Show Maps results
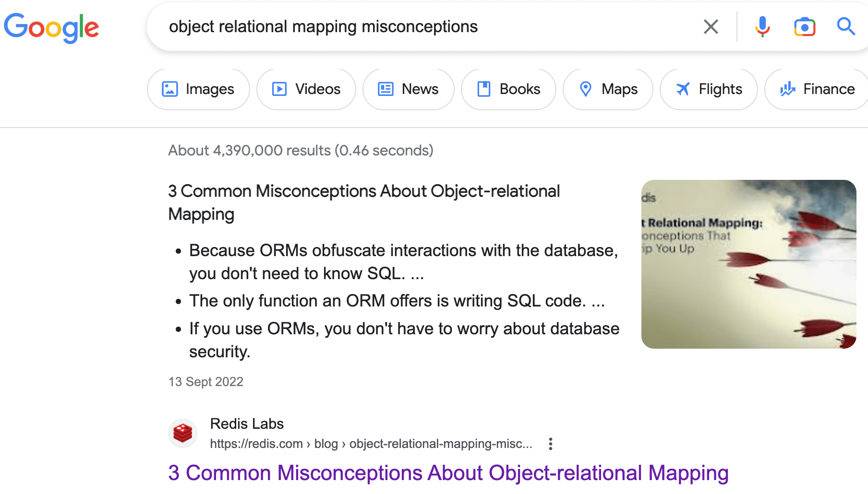The width and height of the screenshot is (868, 494). (x=608, y=89)
